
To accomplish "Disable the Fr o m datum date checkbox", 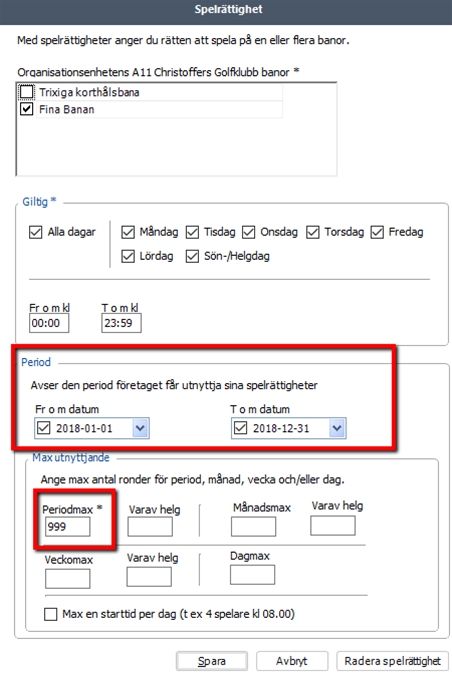I will [43, 428].
